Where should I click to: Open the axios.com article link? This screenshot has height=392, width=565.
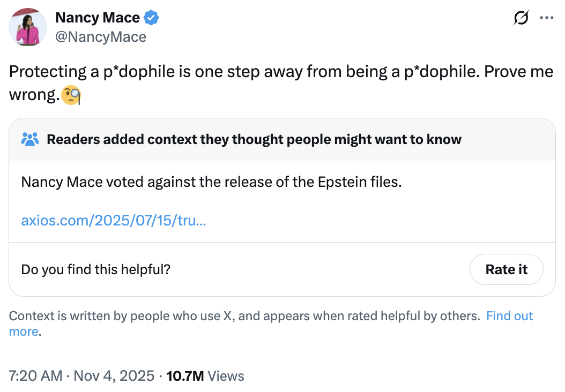pyautogui.click(x=113, y=220)
